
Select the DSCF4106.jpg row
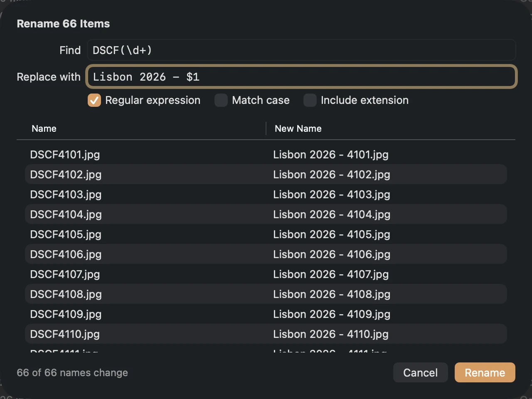coord(266,254)
